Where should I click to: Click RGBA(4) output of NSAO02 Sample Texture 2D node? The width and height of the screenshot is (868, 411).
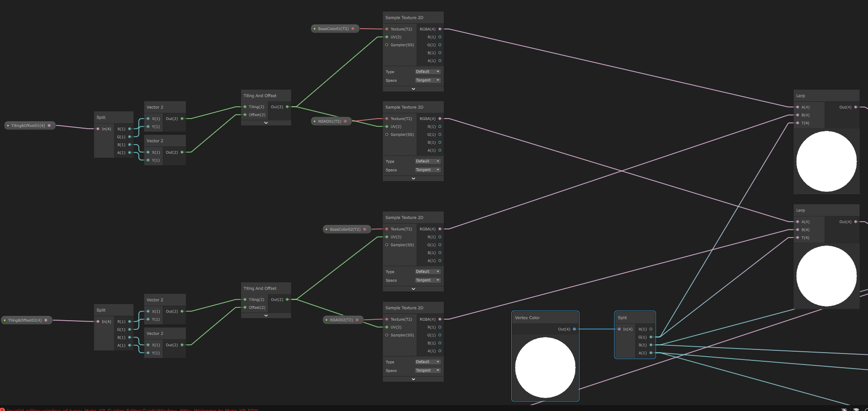point(440,319)
